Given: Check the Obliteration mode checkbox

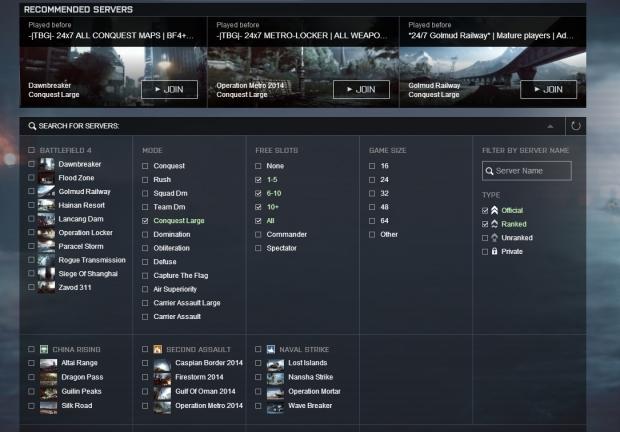Looking at the screenshot, I should [x=145, y=248].
